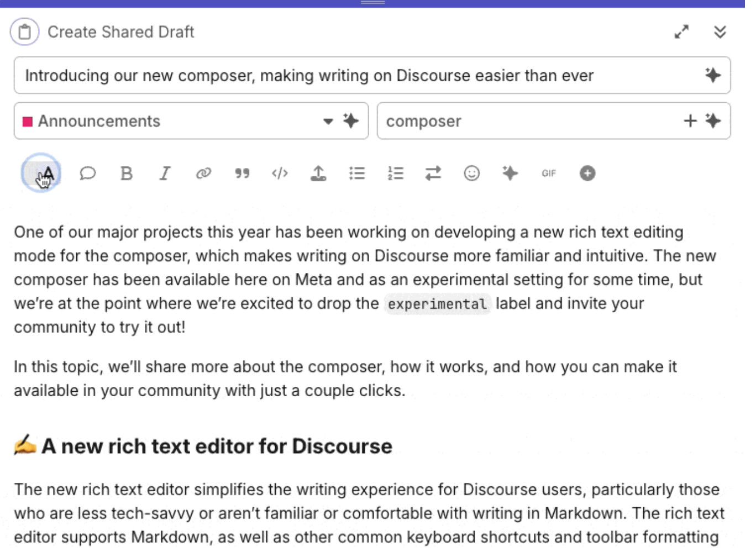Screen dimensions: 756x557
Task: Click the shared draft clipboard icon
Action: (x=24, y=31)
